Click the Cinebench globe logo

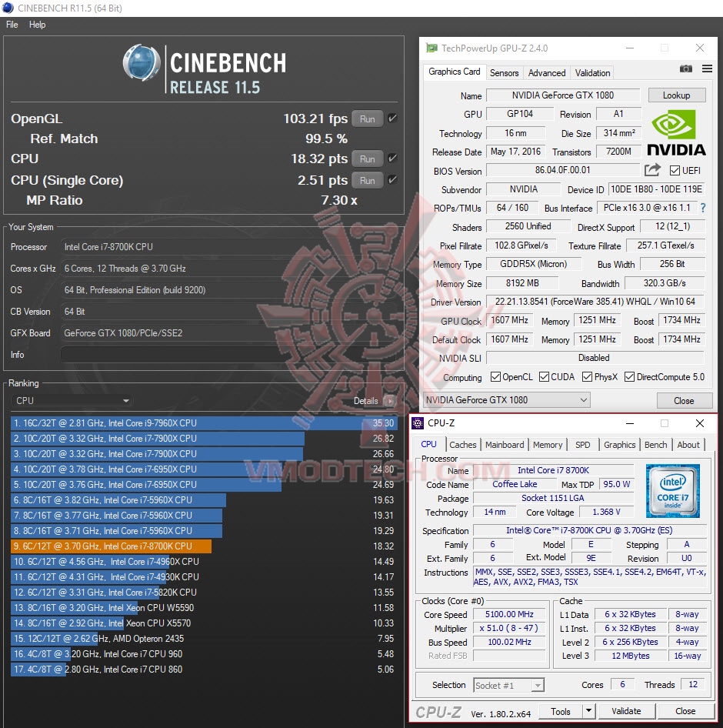(x=142, y=62)
